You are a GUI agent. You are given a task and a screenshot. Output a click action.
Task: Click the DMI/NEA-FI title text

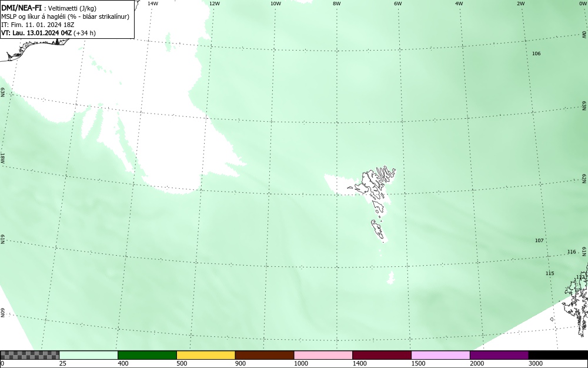click(x=21, y=8)
